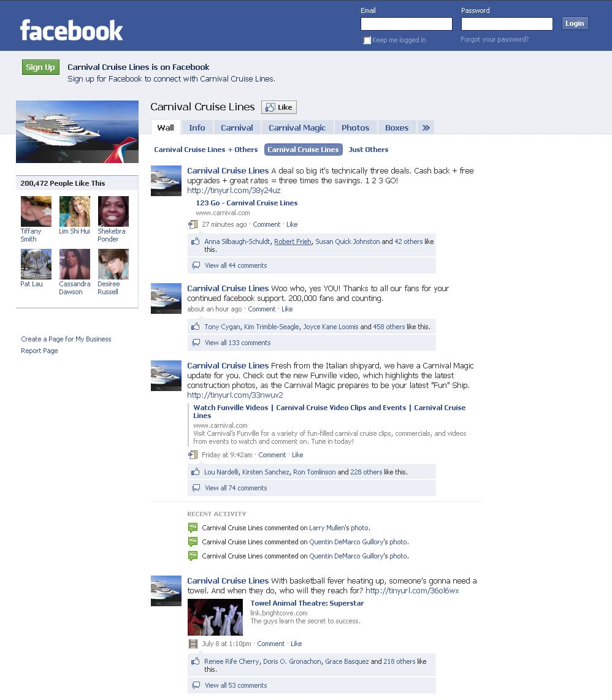Screen dimensions: 612x700
Task: View all 44 comments
Action: pyautogui.click(x=236, y=265)
